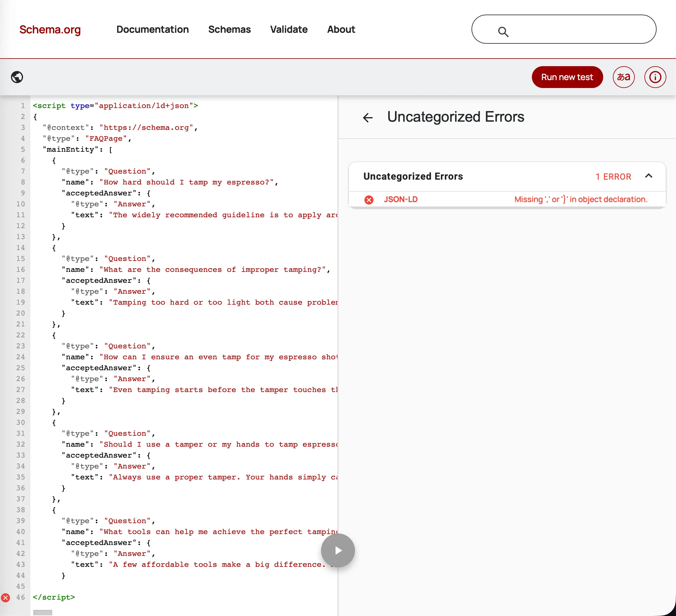Collapse the Uncategorized Errors card chevron
The height and width of the screenshot is (616, 676).
[648, 176]
